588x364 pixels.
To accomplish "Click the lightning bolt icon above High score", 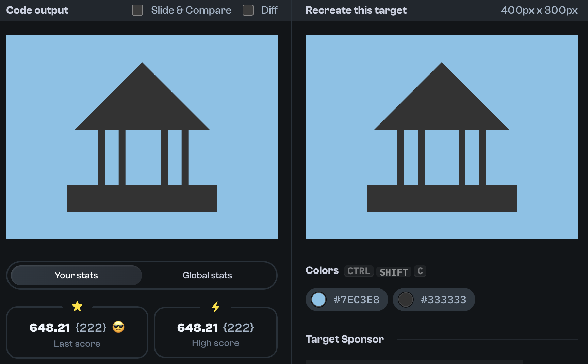I will (x=216, y=307).
